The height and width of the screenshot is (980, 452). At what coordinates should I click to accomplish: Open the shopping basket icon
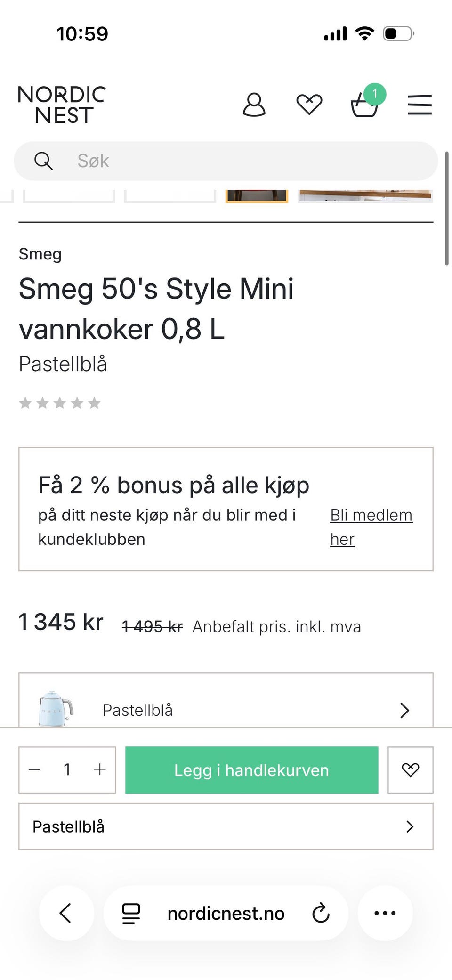point(365,105)
